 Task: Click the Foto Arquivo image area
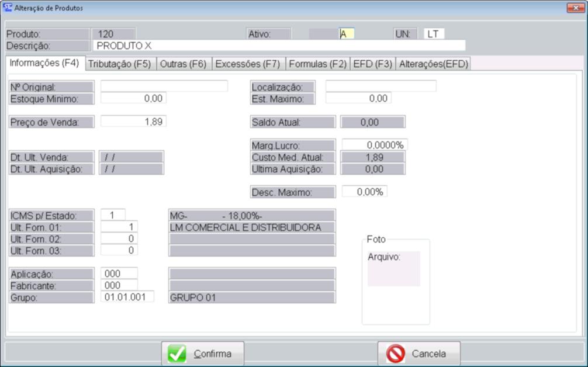coord(393,269)
